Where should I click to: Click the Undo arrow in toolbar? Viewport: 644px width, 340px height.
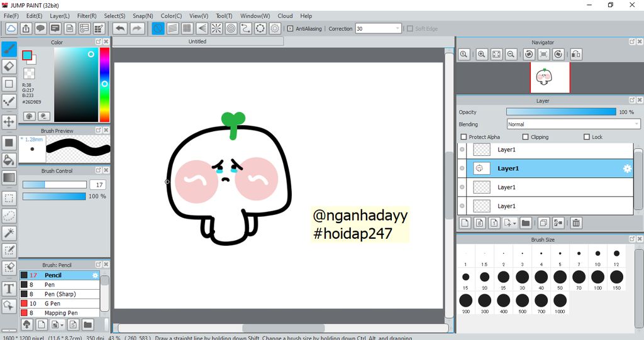pos(119,28)
